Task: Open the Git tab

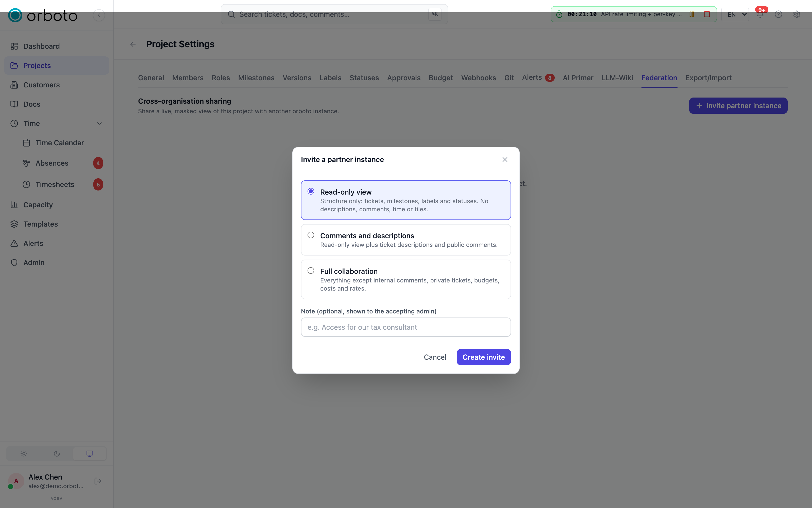Action: [509, 78]
